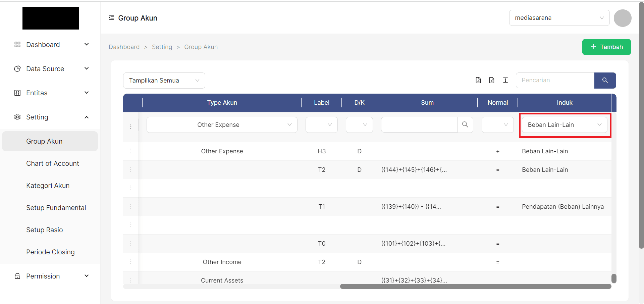Click the green Tambah button
Screen dimensions: 644x304
click(606, 47)
